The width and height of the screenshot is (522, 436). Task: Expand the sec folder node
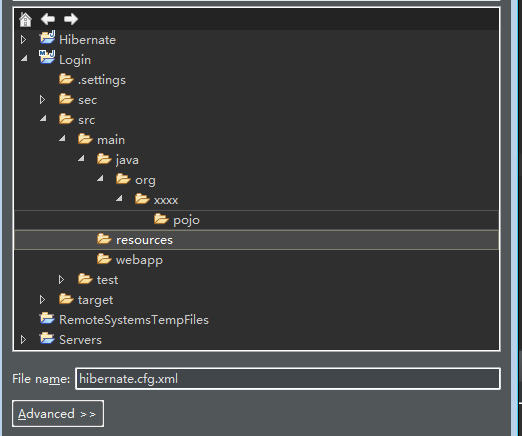(42, 100)
